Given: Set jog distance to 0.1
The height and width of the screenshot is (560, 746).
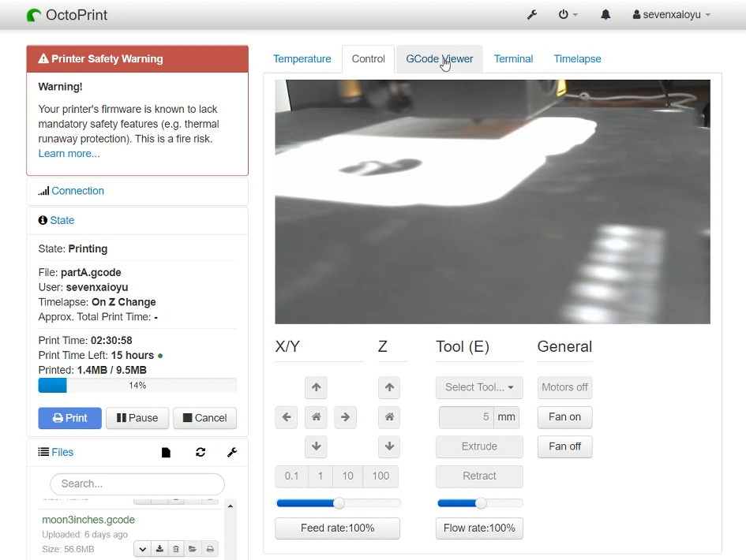Looking at the screenshot, I should coord(291,476).
